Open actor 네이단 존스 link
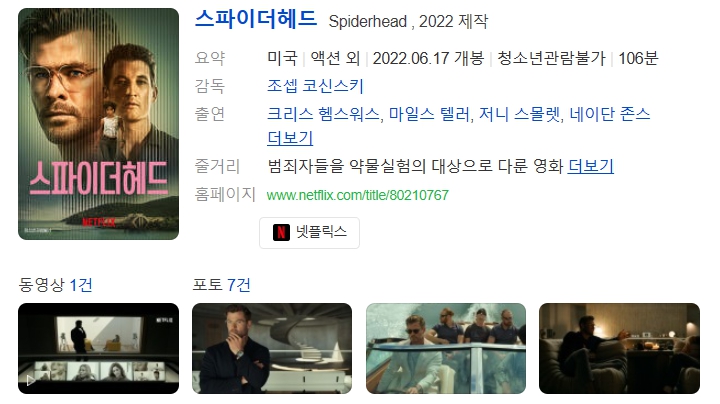720x404 pixels. (610, 114)
